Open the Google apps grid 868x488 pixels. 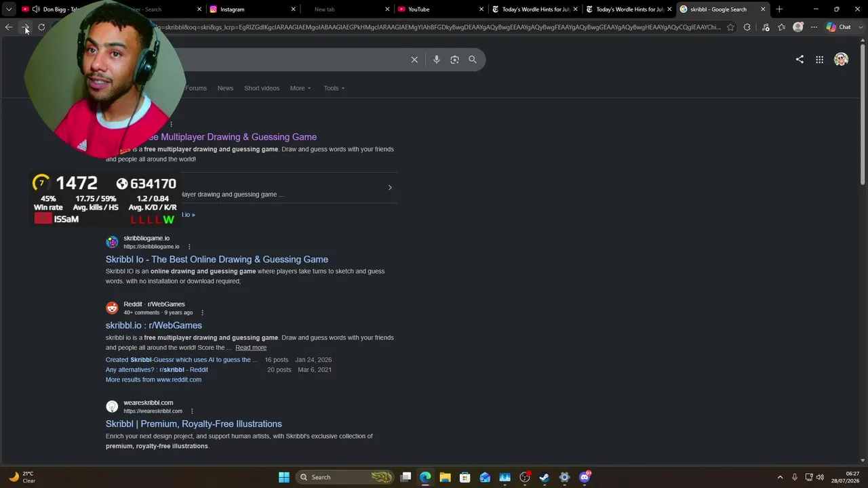(819, 60)
